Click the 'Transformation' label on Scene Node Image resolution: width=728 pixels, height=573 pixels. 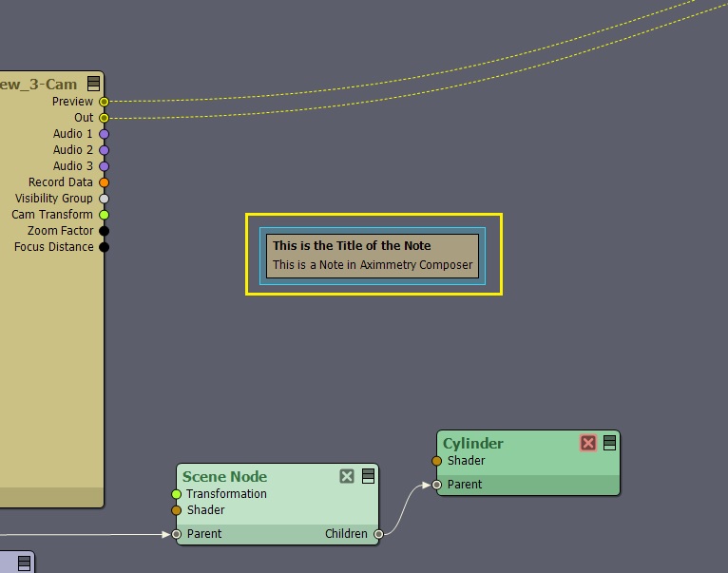tap(226, 493)
